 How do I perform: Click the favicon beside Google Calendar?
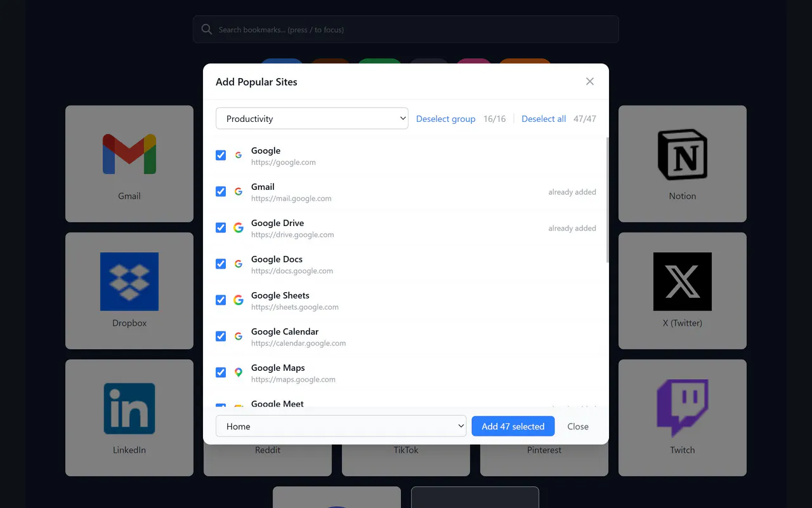click(x=239, y=336)
